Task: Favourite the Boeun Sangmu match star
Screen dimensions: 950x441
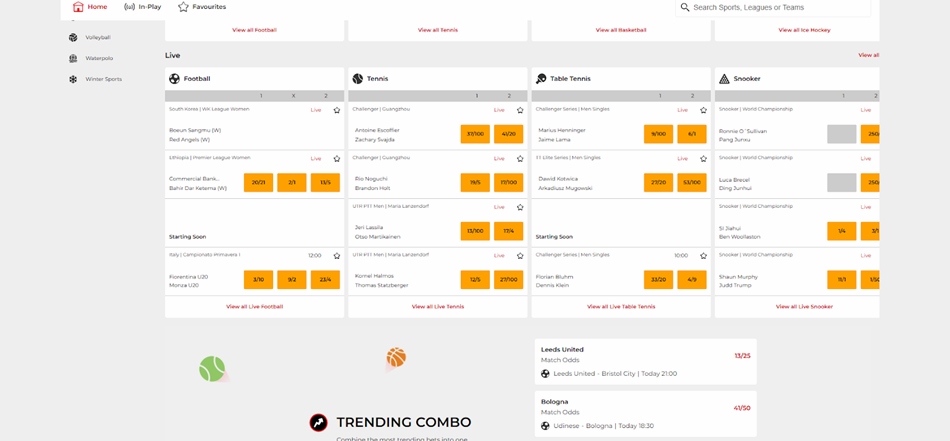Action: pos(337,110)
